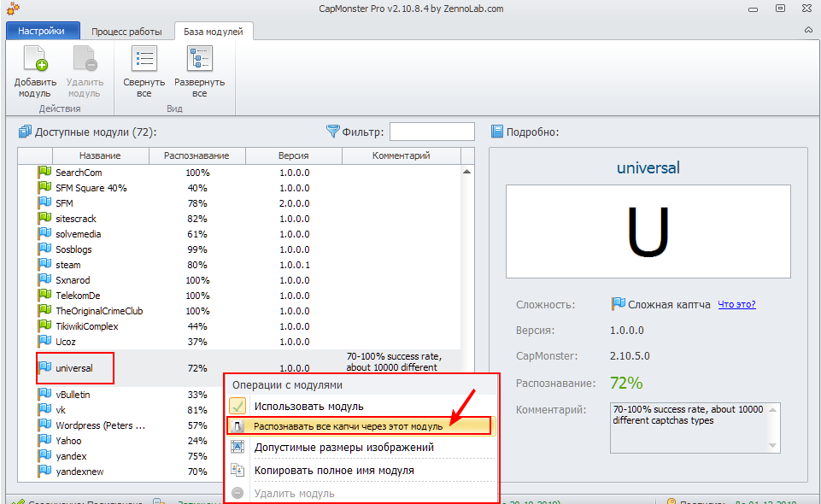
Task: Select the universal module row name
Action: [74, 368]
